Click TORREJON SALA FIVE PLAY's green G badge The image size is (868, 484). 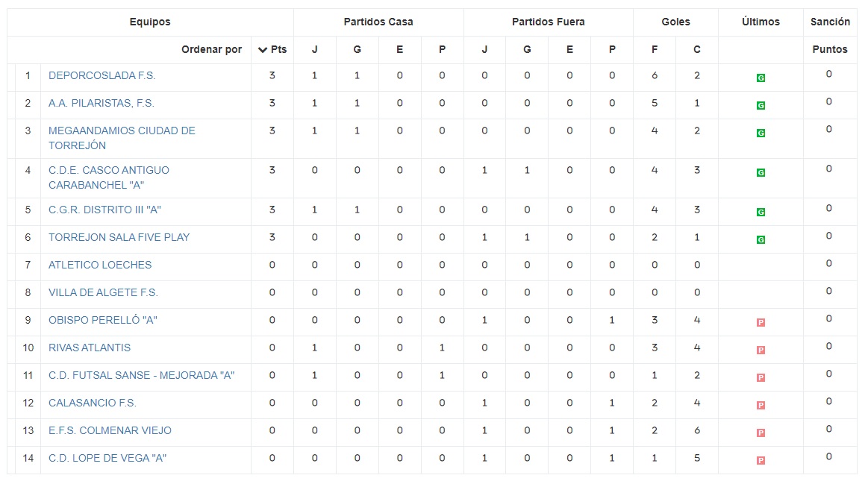(x=761, y=240)
